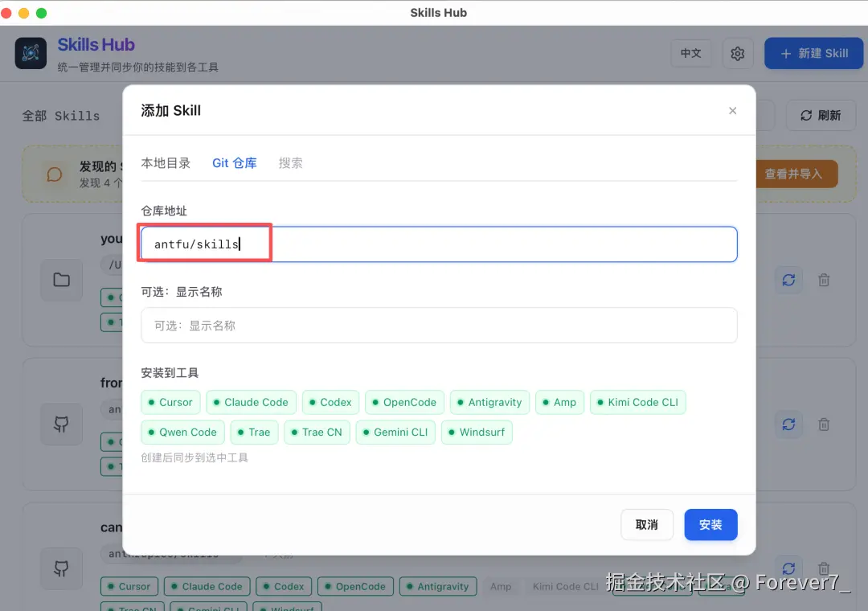Click the chat bubble icon in discovery banner

55,175
